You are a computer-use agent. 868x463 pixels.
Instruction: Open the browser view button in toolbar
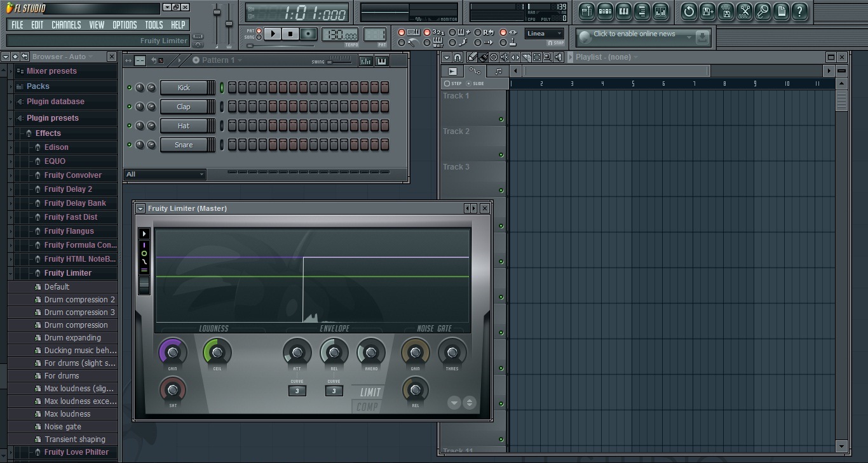point(642,11)
